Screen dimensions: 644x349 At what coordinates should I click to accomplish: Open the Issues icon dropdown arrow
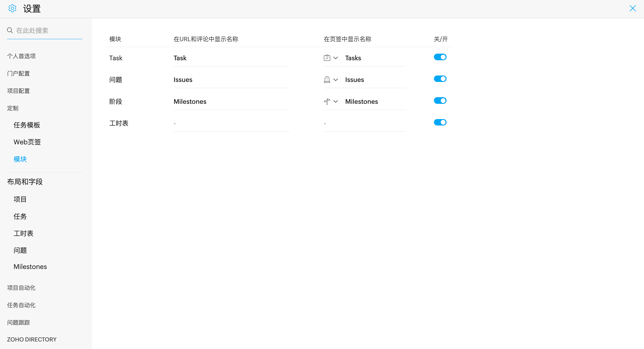coord(335,80)
